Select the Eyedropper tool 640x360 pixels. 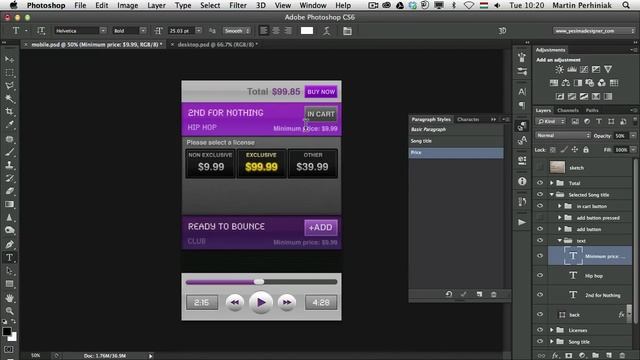[x=9, y=124]
